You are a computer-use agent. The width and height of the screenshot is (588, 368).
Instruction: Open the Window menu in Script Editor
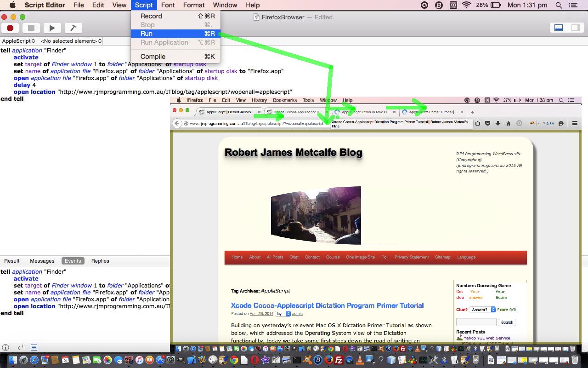225,5
